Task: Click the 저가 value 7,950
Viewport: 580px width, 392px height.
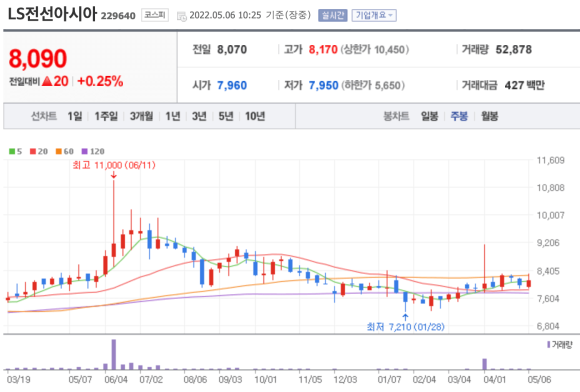Action: pos(324,85)
